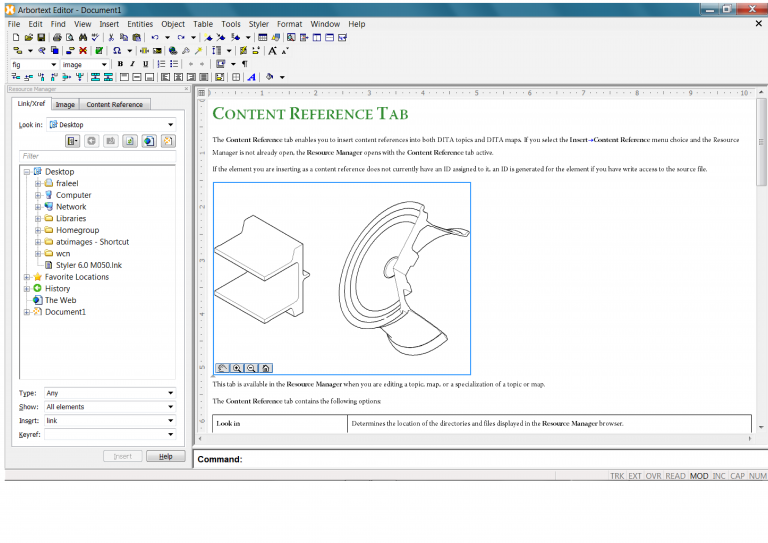Open the Show All elements dropdown
This screenshot has width=768, height=543.
pyautogui.click(x=111, y=407)
